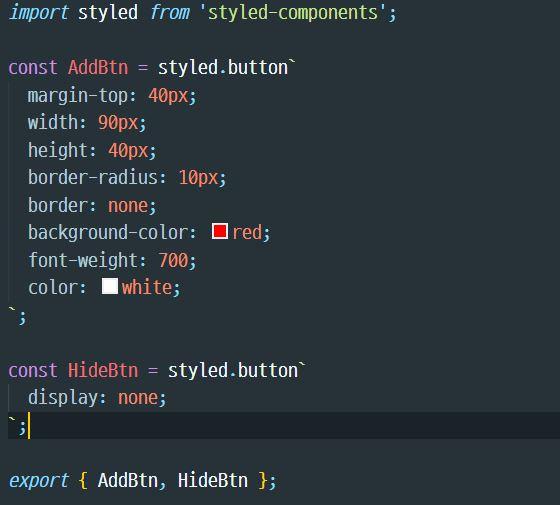
Task: Click HideBtn in the export statement
Action: click(212, 480)
